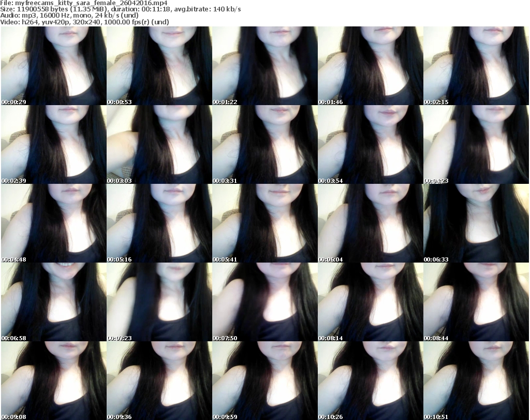The width and height of the screenshot is (530, 420).
Task: Pick the thumbnail stamped 00:09:59
Action: (264, 381)
